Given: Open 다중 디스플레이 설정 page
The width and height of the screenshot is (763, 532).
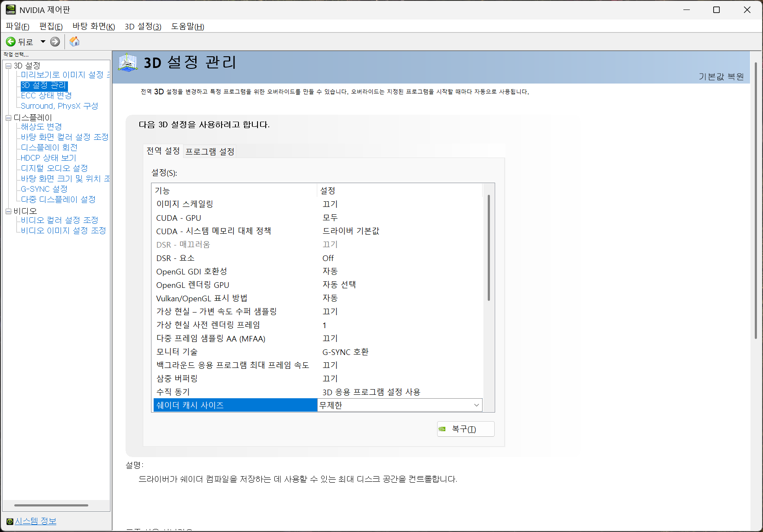Looking at the screenshot, I should click(x=58, y=200).
